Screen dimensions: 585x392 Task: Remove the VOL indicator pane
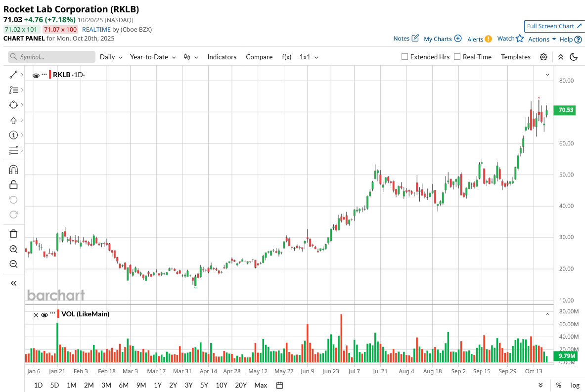36,315
